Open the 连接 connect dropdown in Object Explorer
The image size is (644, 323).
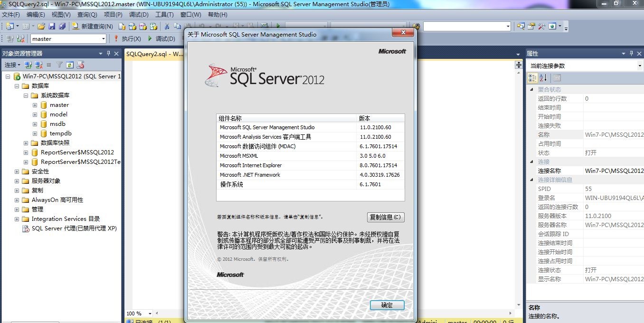12,65
